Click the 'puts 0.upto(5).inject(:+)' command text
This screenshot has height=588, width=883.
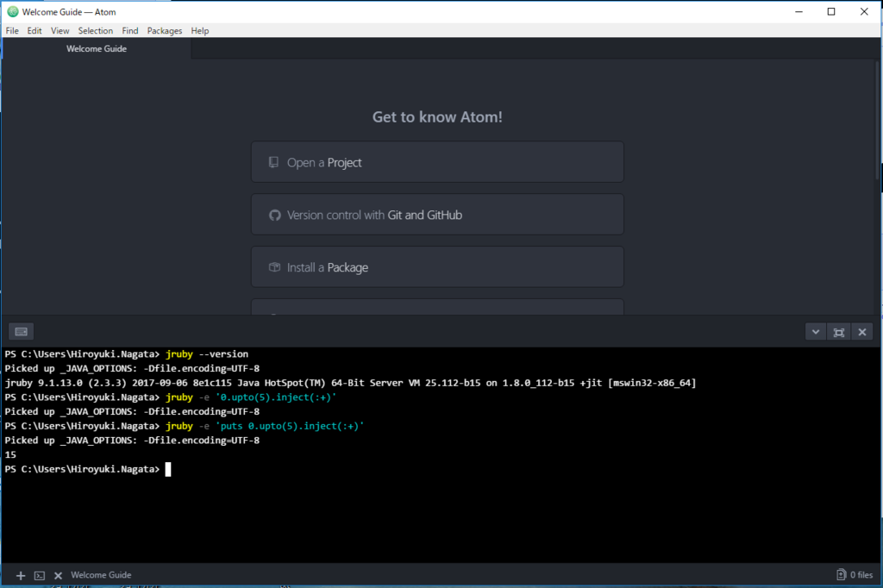click(290, 427)
